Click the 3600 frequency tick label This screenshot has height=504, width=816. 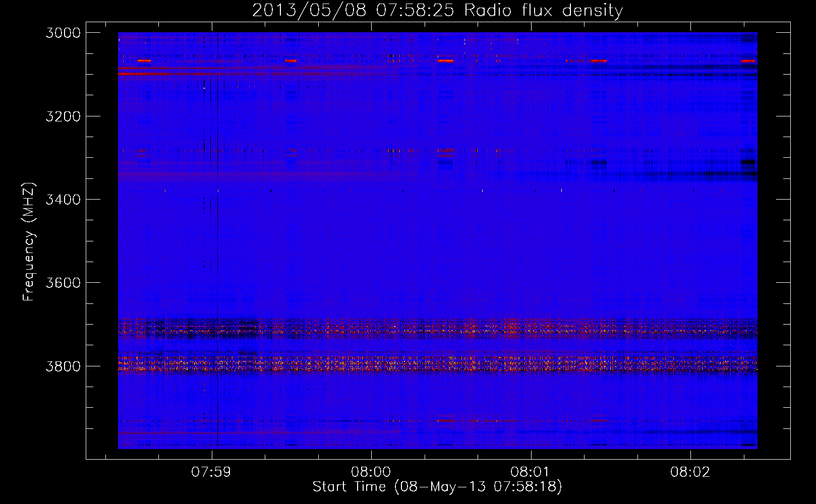[63, 283]
